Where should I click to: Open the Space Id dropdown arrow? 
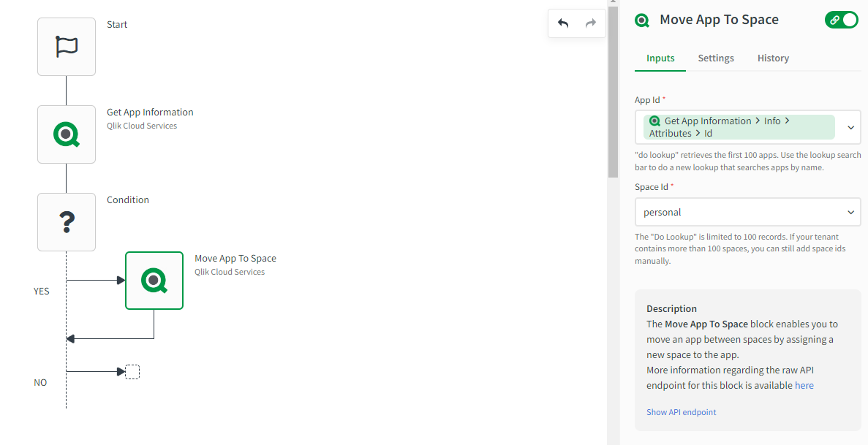pyautogui.click(x=851, y=212)
